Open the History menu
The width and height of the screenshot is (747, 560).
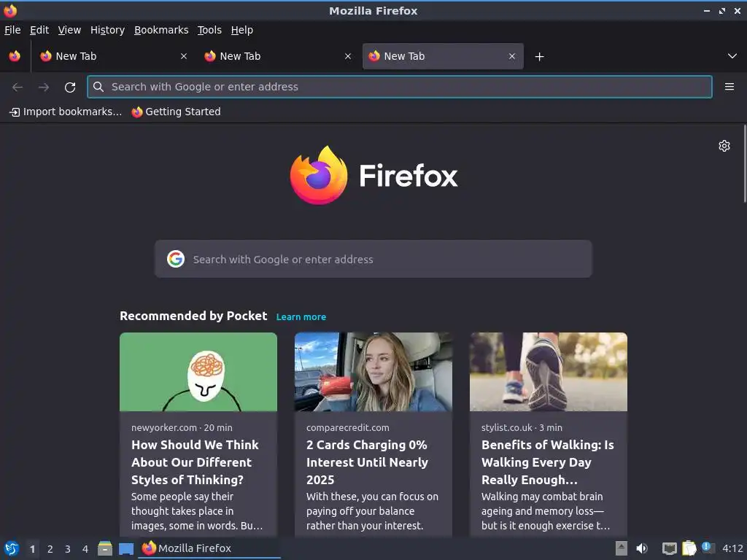pos(107,30)
